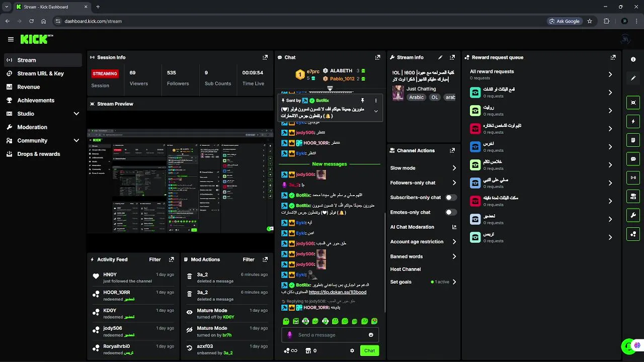Toggle the document widget icon in the right sidebar
The width and height of the screenshot is (644, 362).
[633, 140]
